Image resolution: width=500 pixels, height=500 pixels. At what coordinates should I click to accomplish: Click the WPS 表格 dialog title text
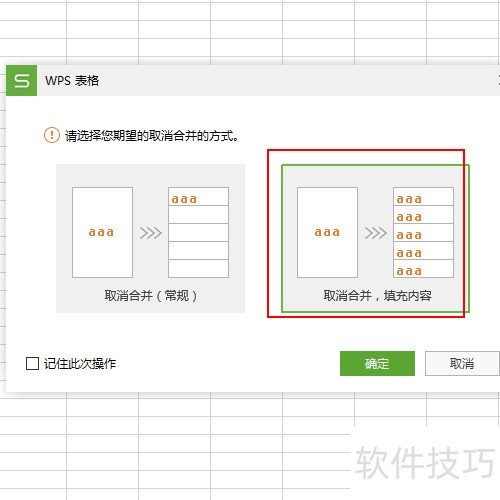click(72, 81)
